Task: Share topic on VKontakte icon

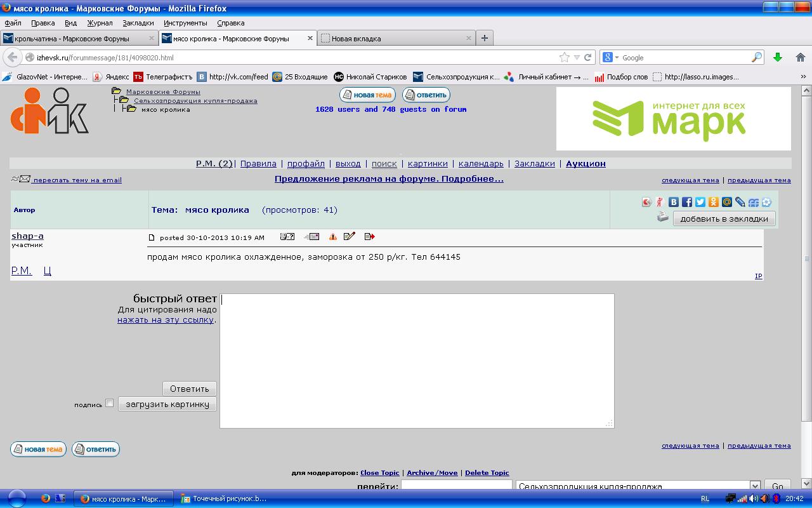Action: pyautogui.click(x=674, y=202)
